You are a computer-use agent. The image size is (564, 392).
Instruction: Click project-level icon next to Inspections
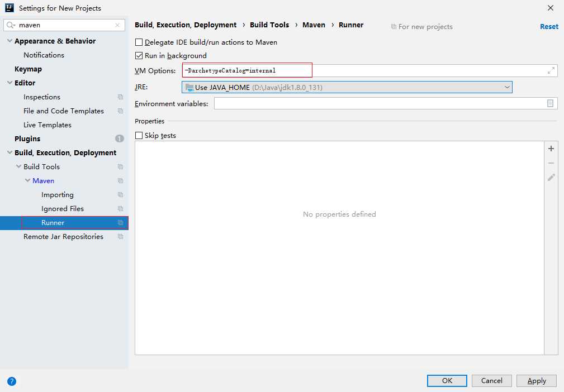click(x=121, y=97)
